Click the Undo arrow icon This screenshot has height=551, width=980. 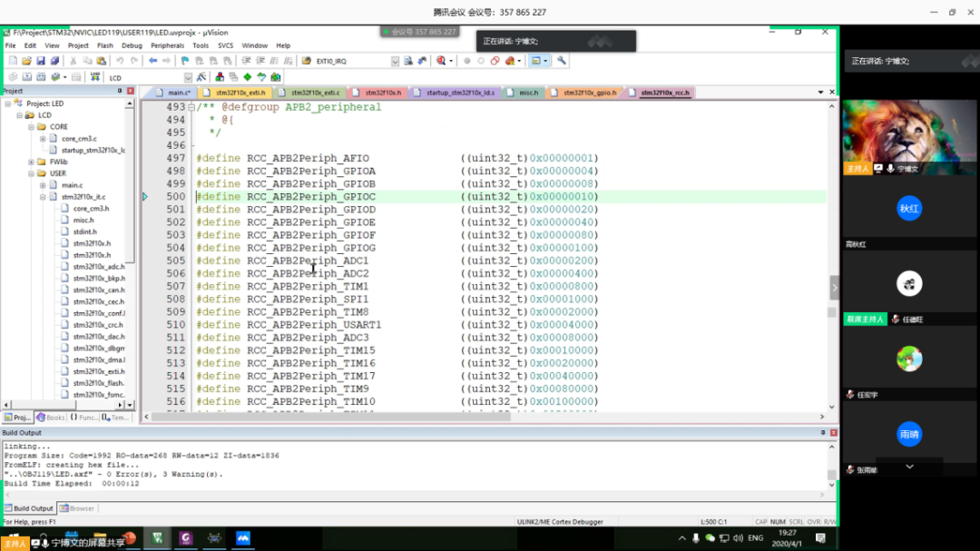pyautogui.click(x=120, y=61)
